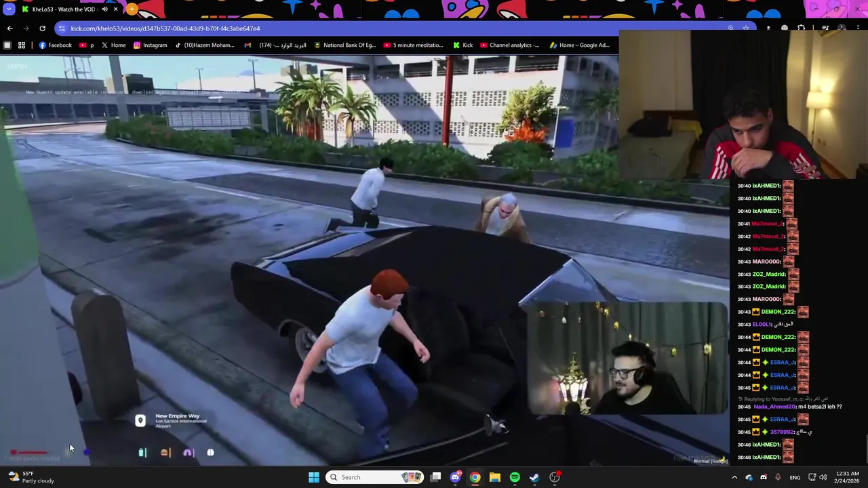Reload the page
This screenshot has width=868, height=488.
click(x=42, y=28)
